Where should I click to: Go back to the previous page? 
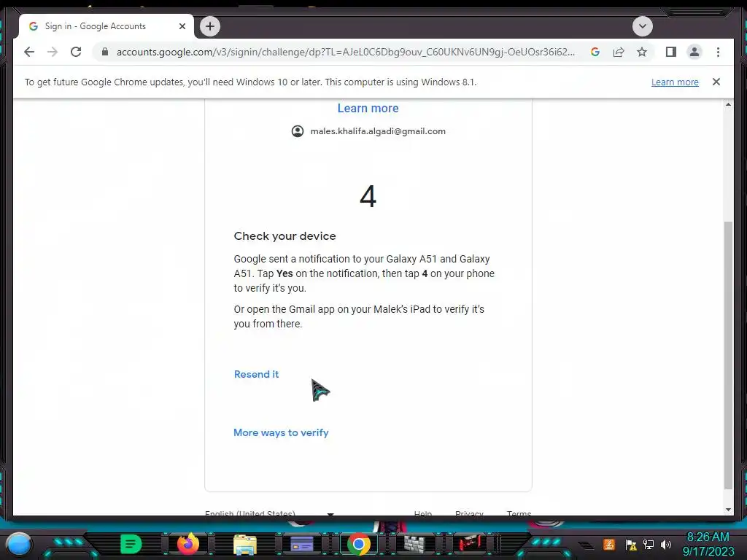point(29,52)
